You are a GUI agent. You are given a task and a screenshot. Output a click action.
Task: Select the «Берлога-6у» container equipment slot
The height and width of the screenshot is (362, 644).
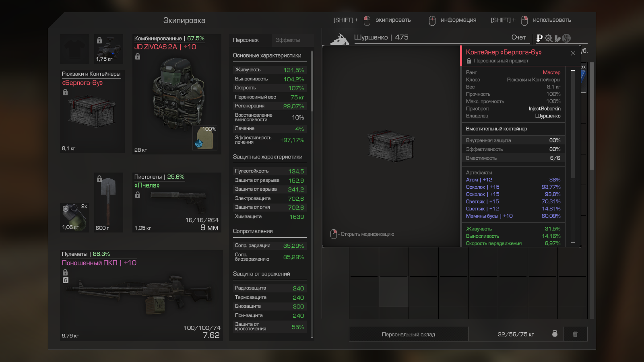click(x=92, y=112)
